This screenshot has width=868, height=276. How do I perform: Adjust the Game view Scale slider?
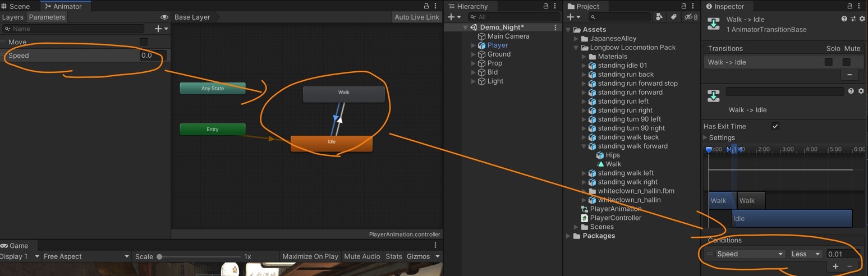tap(200, 256)
